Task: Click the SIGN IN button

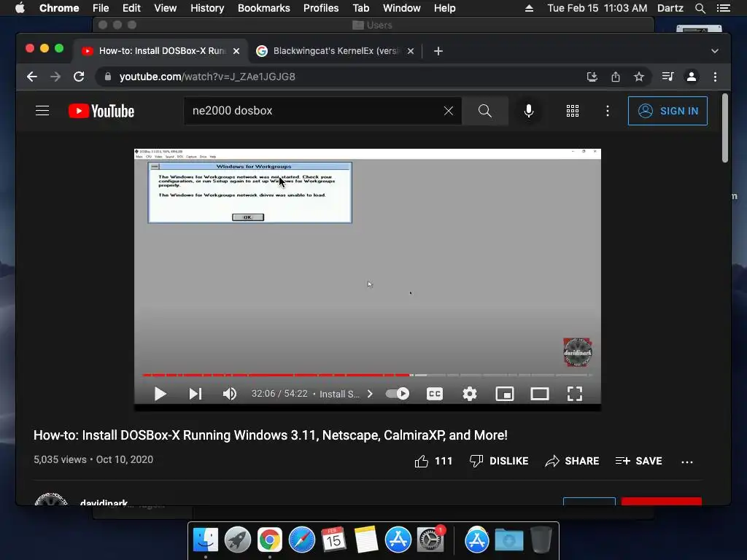Action: 667,111
